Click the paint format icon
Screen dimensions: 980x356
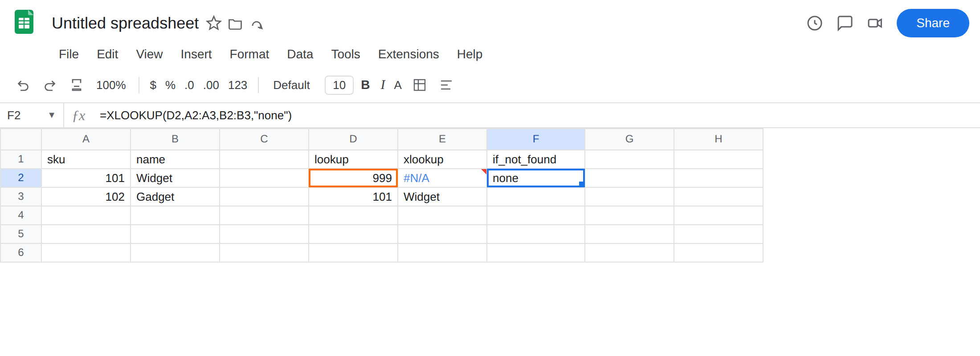tap(77, 85)
